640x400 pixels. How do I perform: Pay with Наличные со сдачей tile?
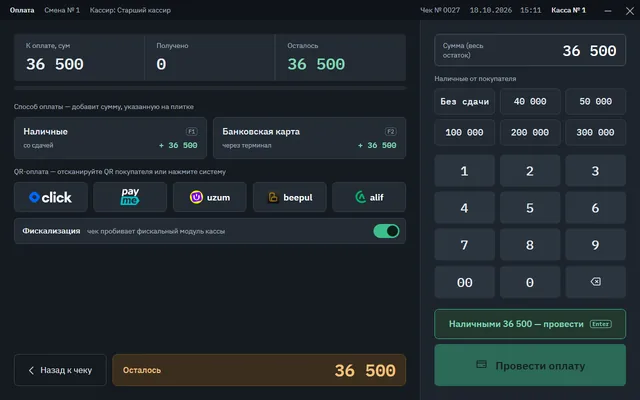coord(110,138)
